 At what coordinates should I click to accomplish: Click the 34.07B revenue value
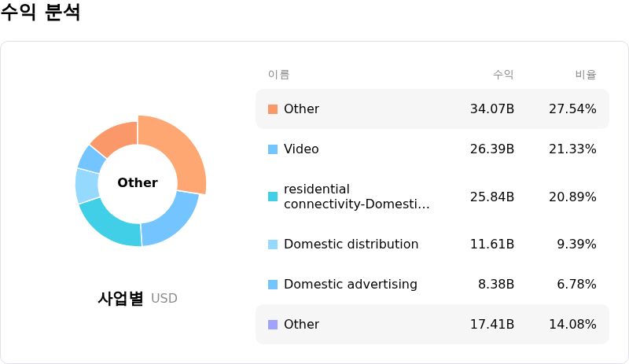point(492,108)
